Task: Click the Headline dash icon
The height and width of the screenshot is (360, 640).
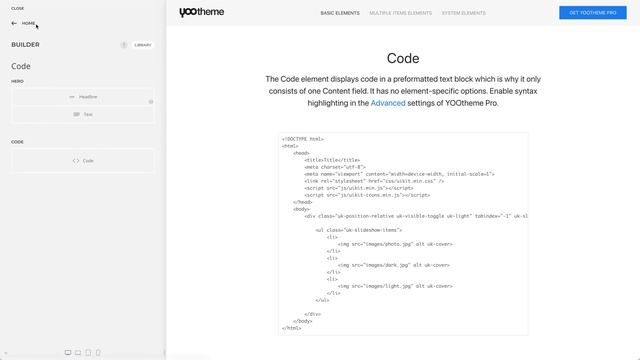Action: (x=72, y=97)
